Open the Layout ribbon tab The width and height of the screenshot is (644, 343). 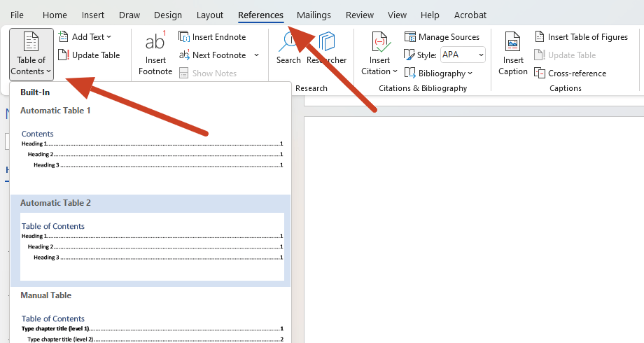(x=210, y=15)
